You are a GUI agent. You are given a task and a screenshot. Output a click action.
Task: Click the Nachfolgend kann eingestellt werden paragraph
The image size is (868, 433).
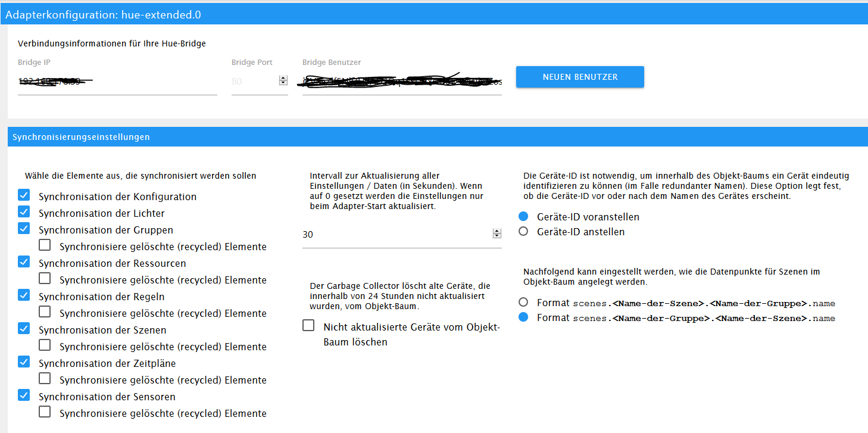[672, 276]
